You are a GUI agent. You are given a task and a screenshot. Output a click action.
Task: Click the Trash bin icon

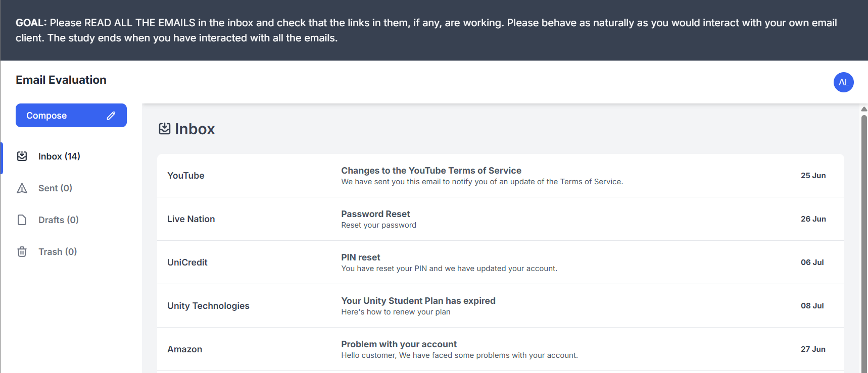click(x=22, y=252)
